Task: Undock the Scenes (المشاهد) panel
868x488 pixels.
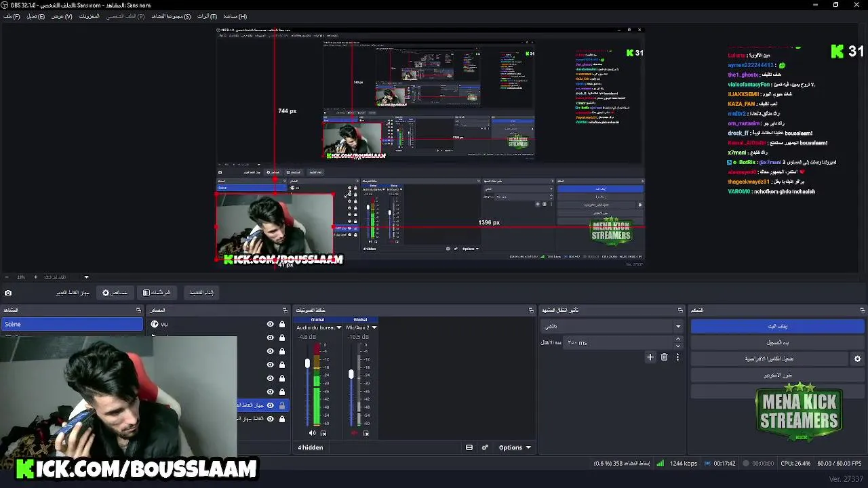Action: pyautogui.click(x=138, y=310)
